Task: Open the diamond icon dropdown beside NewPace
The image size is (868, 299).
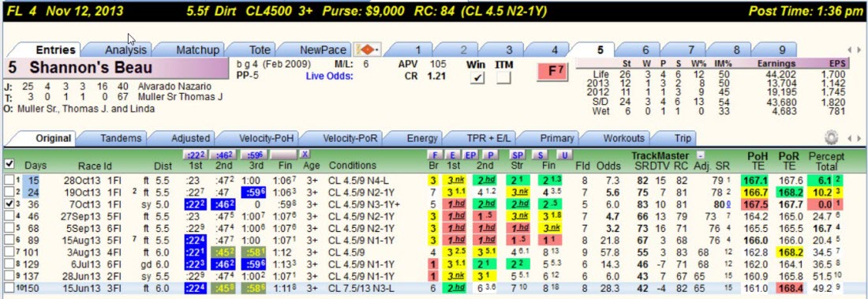Action: (367, 50)
